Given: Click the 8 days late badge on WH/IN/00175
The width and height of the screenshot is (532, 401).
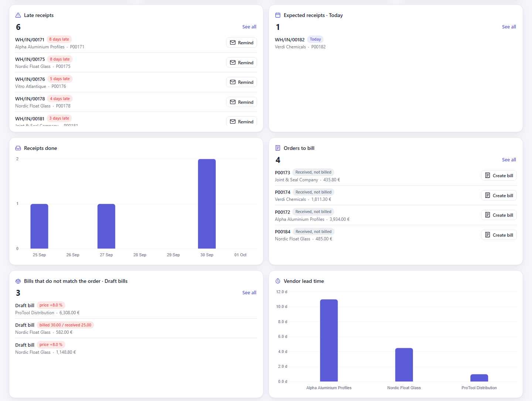Looking at the screenshot, I should coord(60,59).
